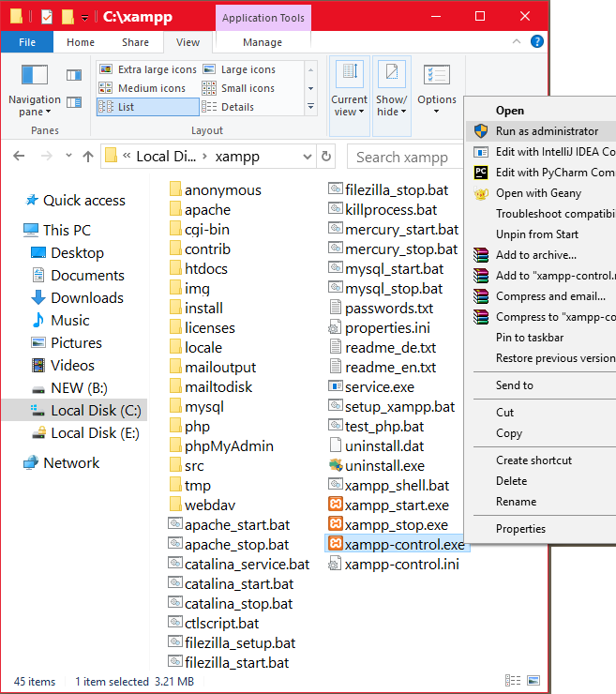
Task: Select Local Disk (E:) drive
Action: 95,433
